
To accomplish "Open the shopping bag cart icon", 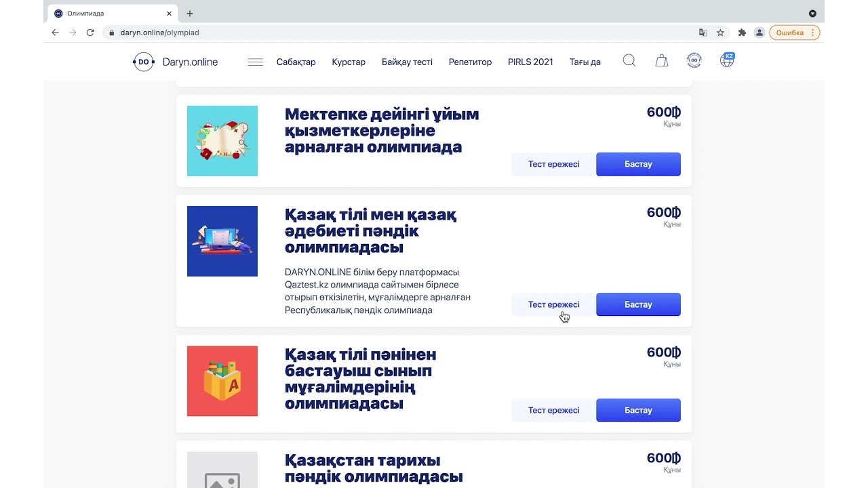I will 662,61.
